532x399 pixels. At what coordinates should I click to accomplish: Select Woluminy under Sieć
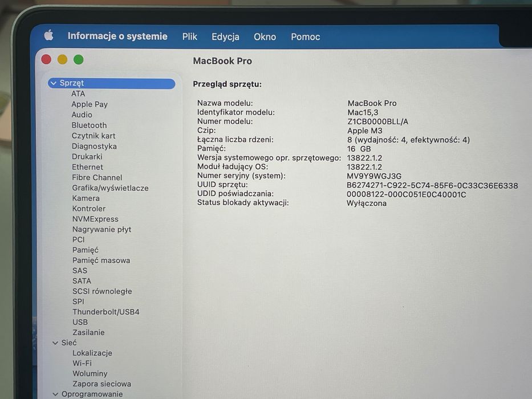(90, 373)
